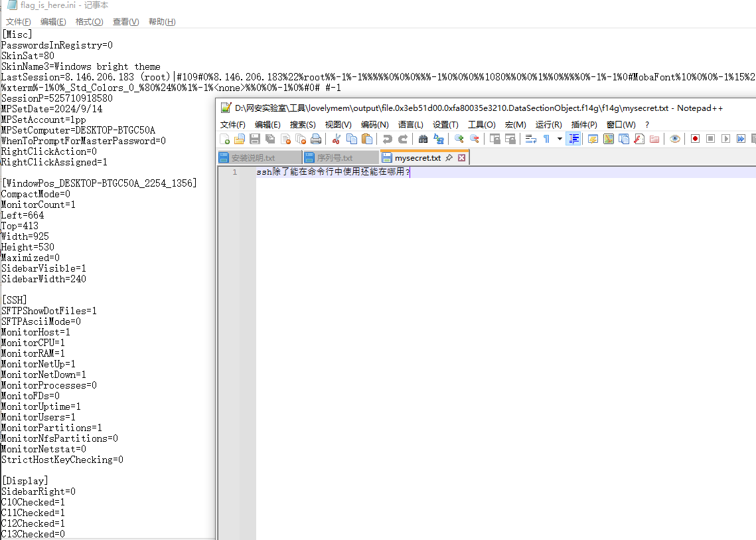Open 编辑(E) menu in the 记事本 window
This screenshot has width=756, height=540.
click(53, 22)
